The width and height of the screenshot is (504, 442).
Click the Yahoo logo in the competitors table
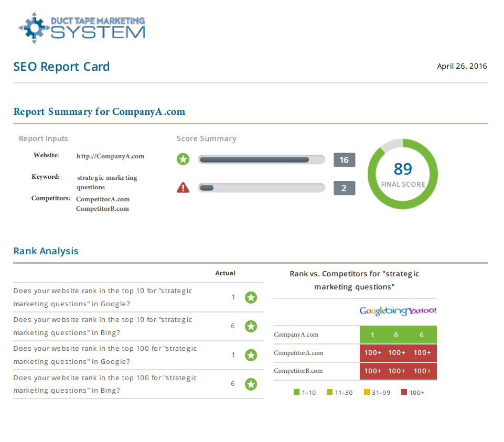(x=422, y=310)
